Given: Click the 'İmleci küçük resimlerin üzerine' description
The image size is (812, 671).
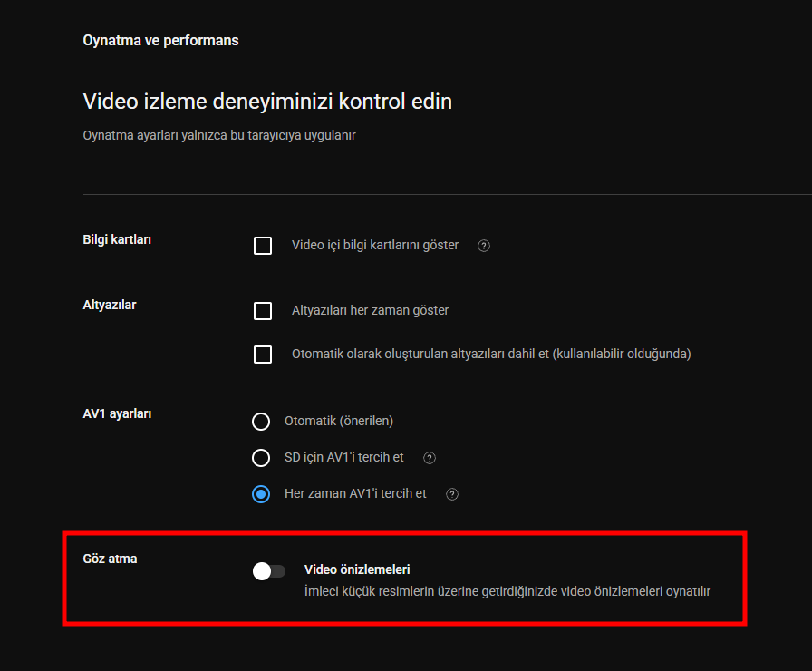Looking at the screenshot, I should [507, 591].
